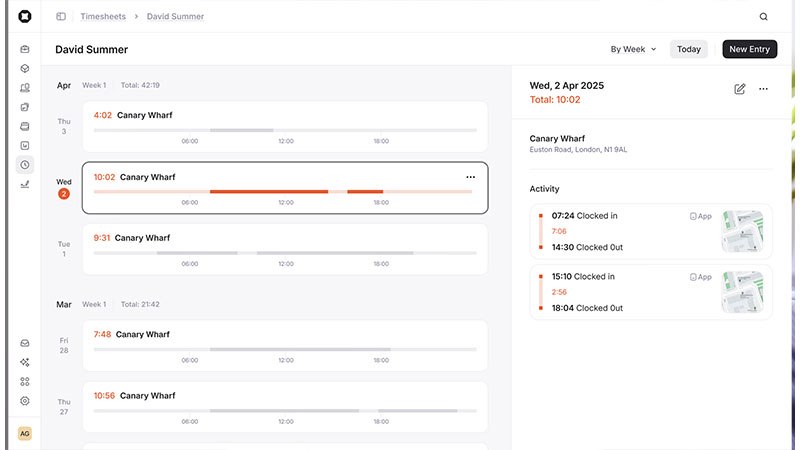
Task: Click the short orange timeline segment on 10:02 entry
Action: (x=365, y=191)
